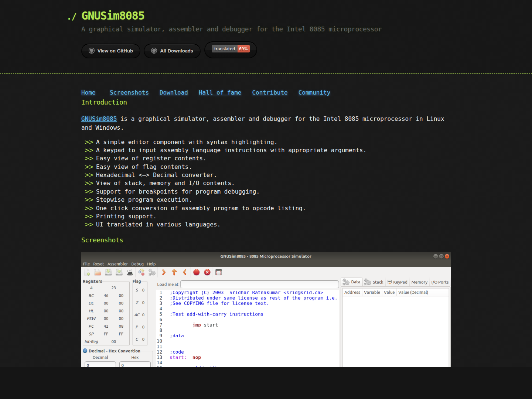Click the Introduction heading
Viewport: 532px width, 399px height.
pyautogui.click(x=104, y=102)
